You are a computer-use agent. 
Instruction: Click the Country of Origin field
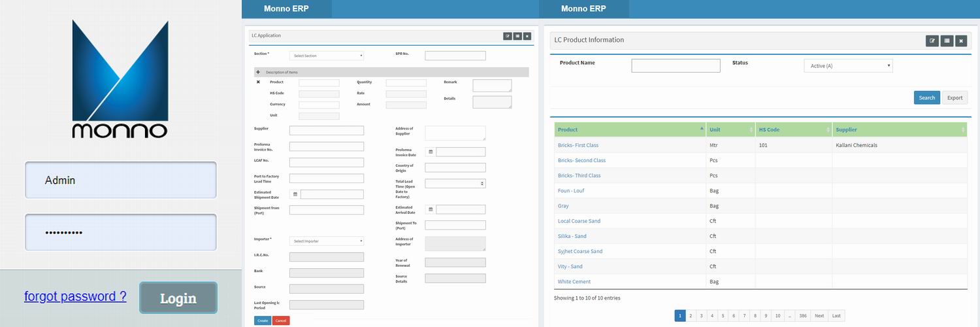455,167
